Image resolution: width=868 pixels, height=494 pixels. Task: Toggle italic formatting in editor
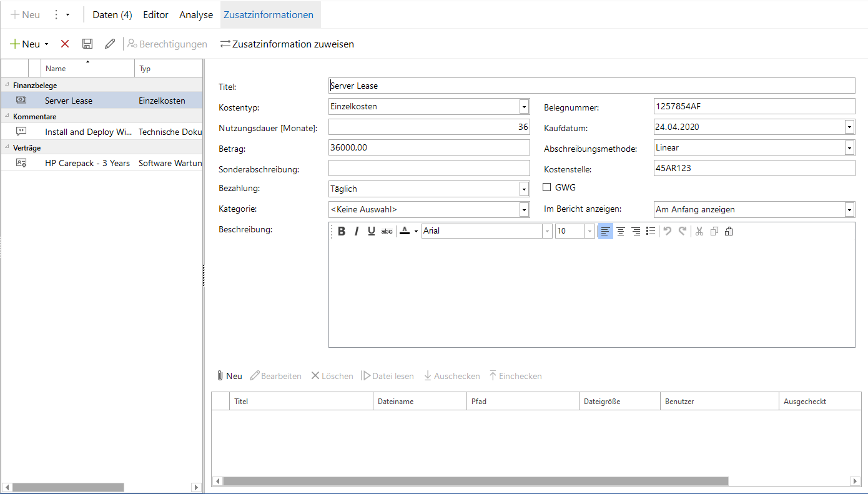coord(357,231)
